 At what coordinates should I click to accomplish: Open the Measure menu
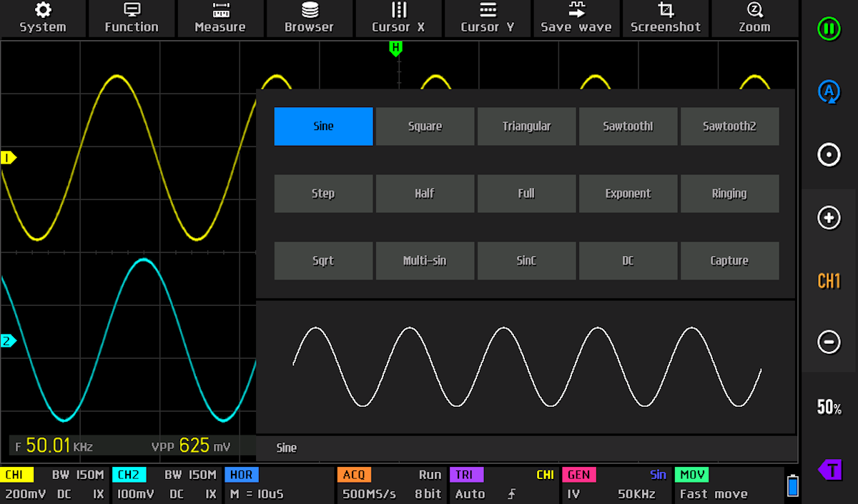click(220, 18)
